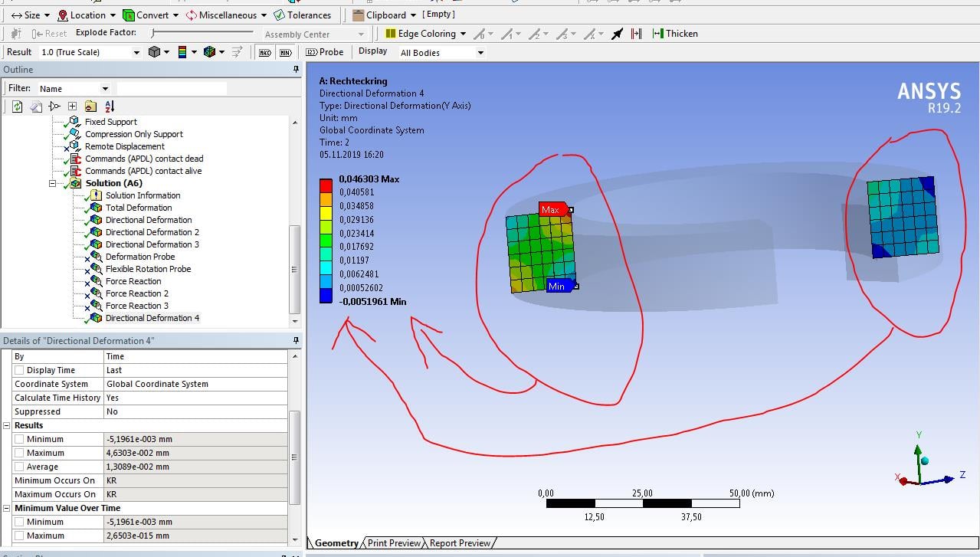
Task: Select Total Deformation in the tree
Action: click(x=139, y=208)
